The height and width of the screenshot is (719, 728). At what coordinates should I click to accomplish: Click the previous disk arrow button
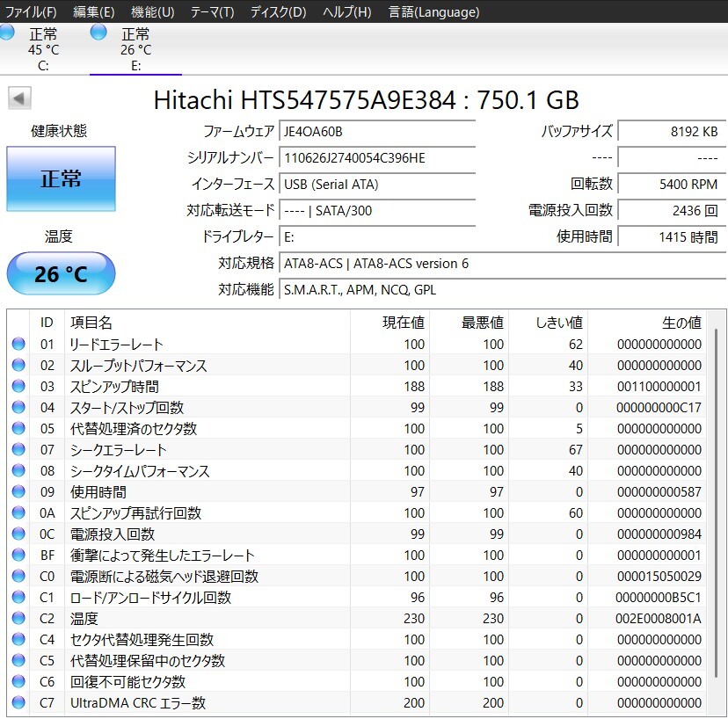tap(19, 98)
